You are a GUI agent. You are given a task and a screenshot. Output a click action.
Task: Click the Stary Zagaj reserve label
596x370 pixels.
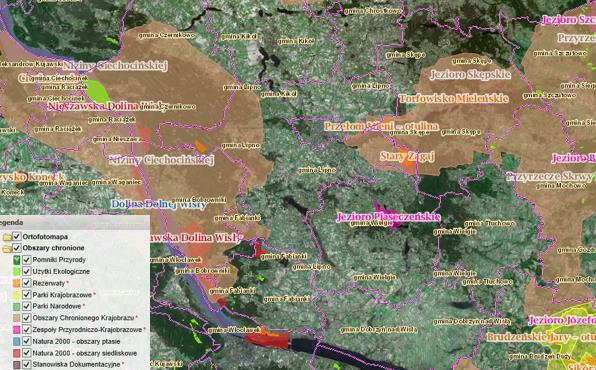pyautogui.click(x=407, y=156)
